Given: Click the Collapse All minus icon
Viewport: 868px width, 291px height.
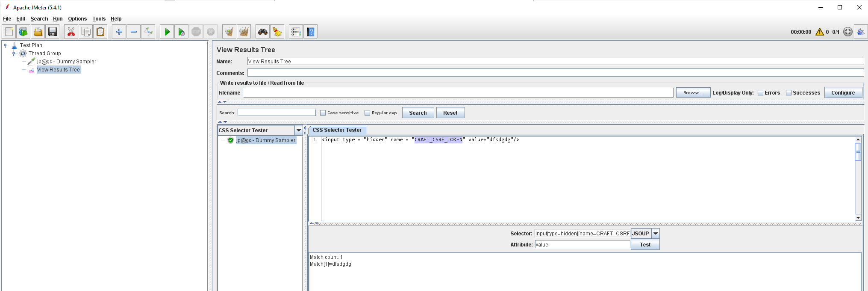Looking at the screenshot, I should click(x=134, y=32).
